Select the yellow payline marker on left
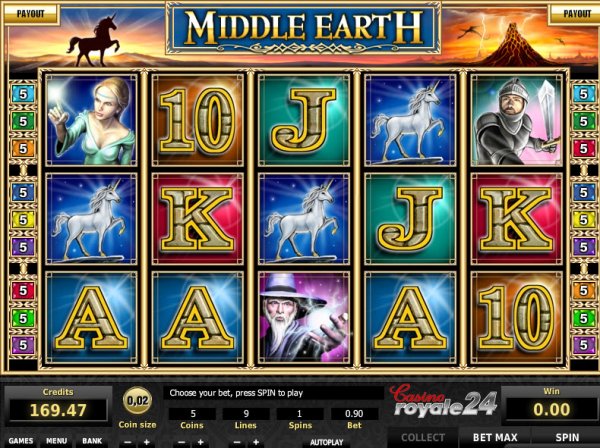Viewport: 600px width, 448px height. (23, 220)
